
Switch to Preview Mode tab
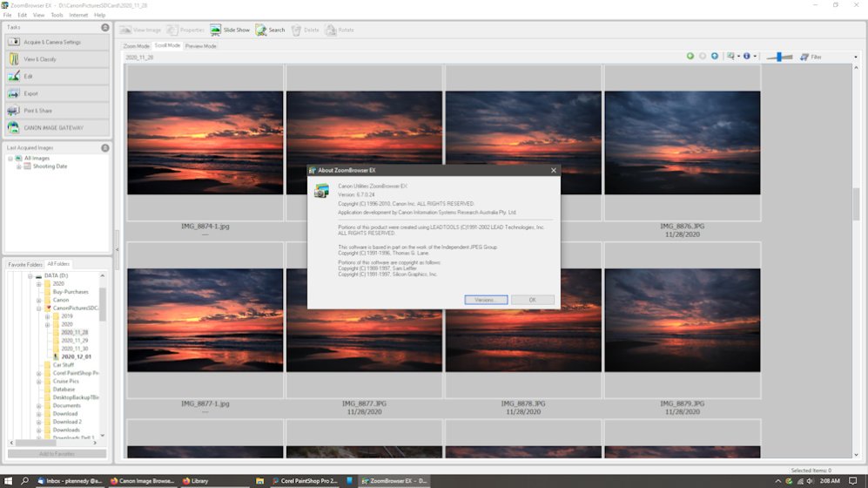[x=200, y=46]
